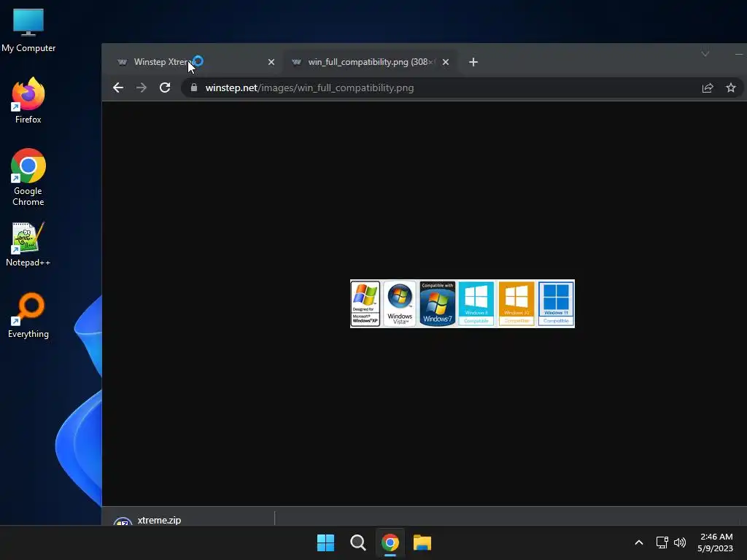Open a new tab with the plus button
Screen dimensions: 747x560
pyautogui.click(x=473, y=62)
